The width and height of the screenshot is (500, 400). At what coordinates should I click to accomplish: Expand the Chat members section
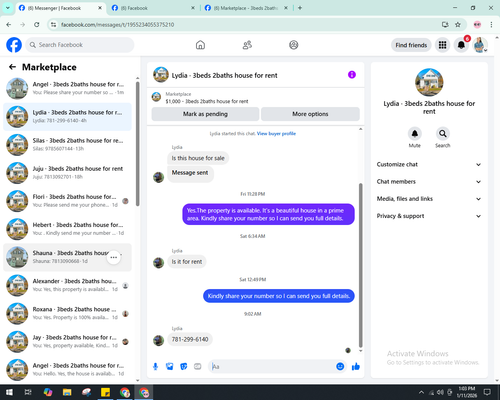pos(429,182)
